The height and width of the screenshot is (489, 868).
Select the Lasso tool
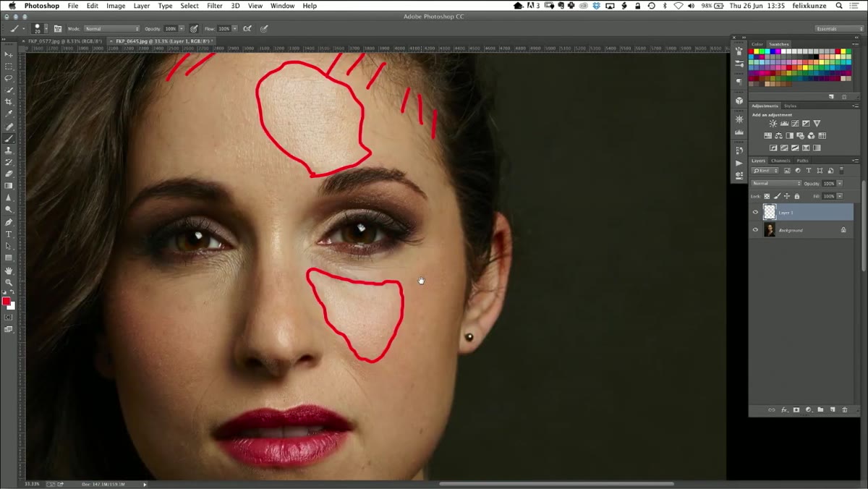coord(9,78)
